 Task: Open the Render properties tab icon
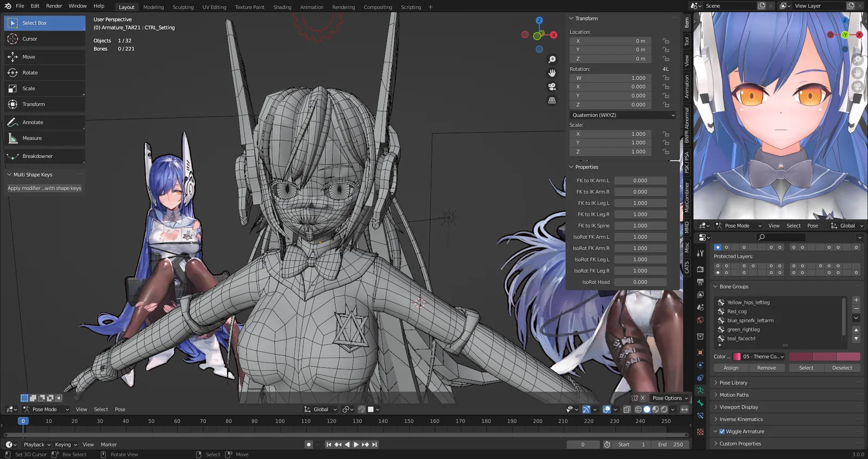pyautogui.click(x=700, y=269)
